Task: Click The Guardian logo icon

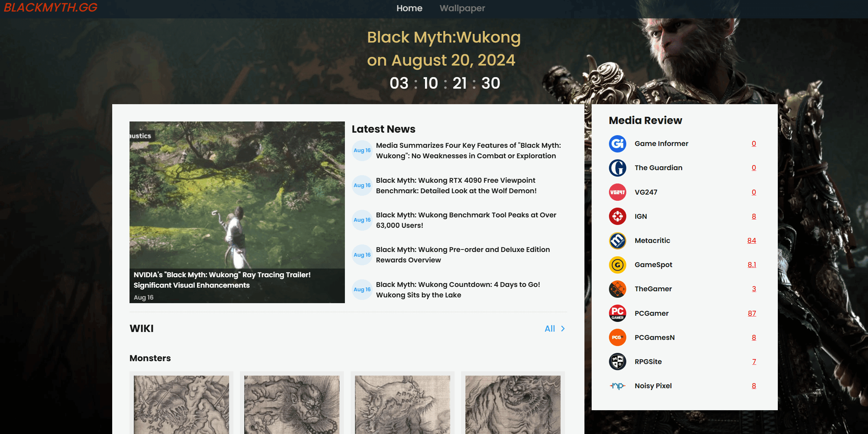Action: pyautogui.click(x=617, y=168)
